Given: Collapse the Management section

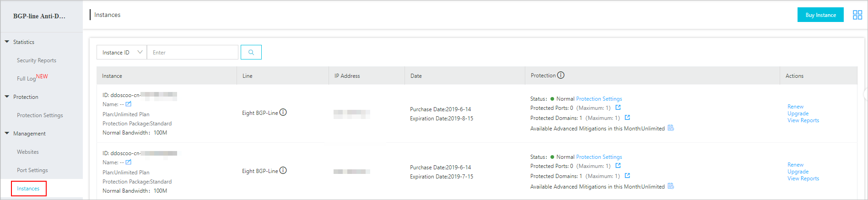Looking at the screenshot, I should 7,133.
